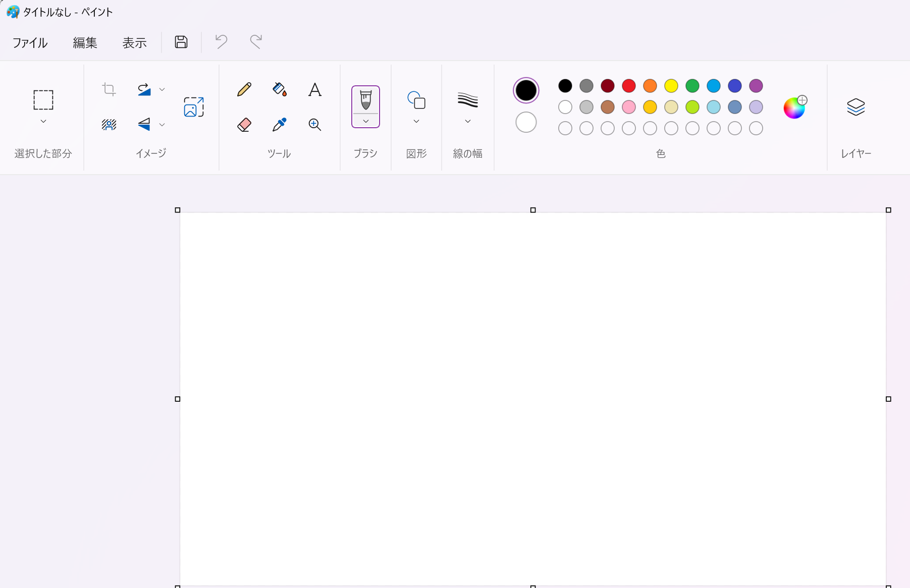Image resolution: width=910 pixels, height=588 pixels.
Task: Select the Pencil tool
Action: point(244,90)
